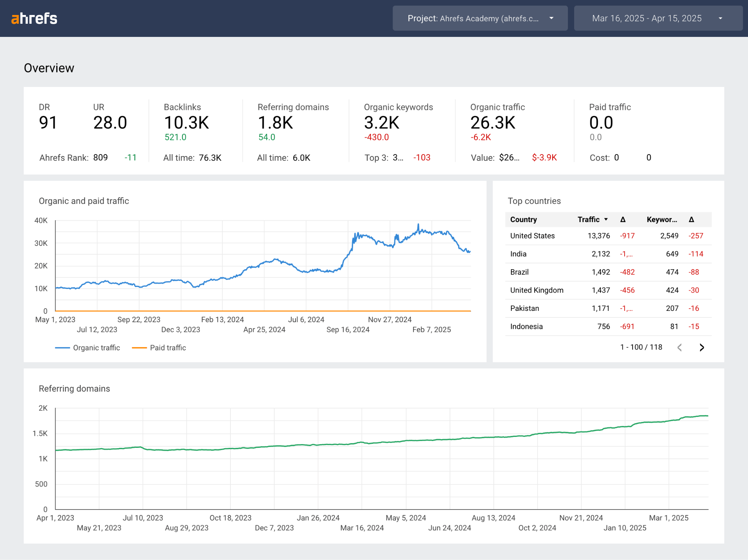Screen dimensions: 748x560
Task: Click the previous page chevron in Top countries
Action: [x=679, y=347]
